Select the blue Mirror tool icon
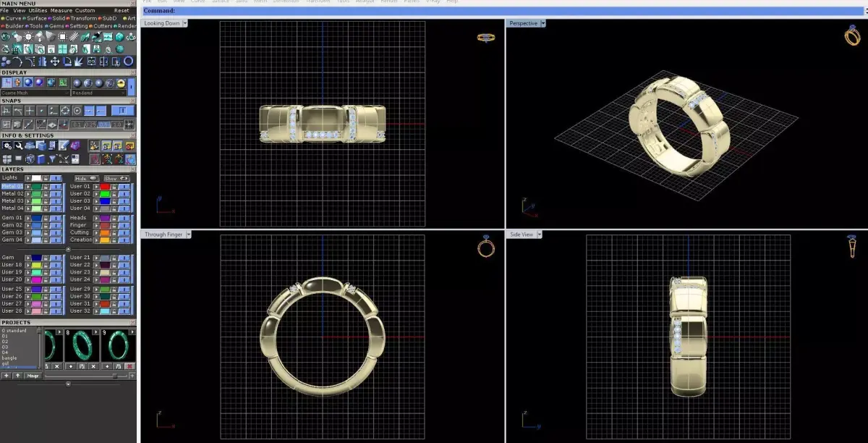 click(x=42, y=62)
